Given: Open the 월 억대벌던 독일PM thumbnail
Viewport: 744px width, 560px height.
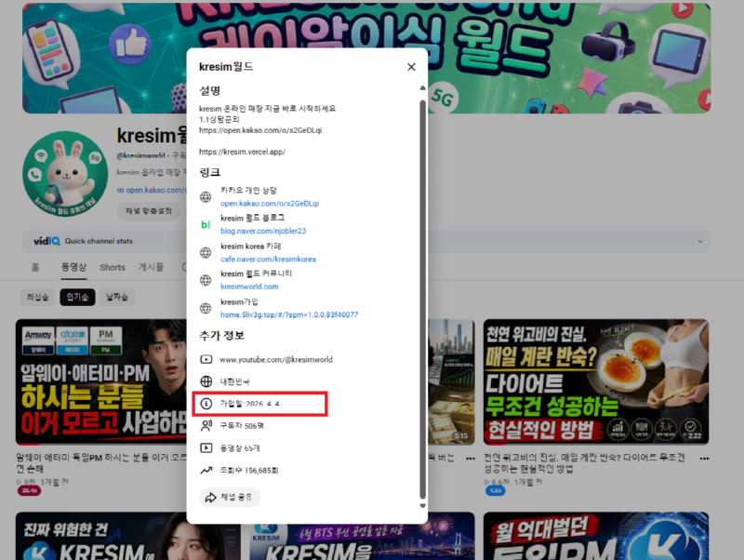Looking at the screenshot, I should click(x=596, y=536).
